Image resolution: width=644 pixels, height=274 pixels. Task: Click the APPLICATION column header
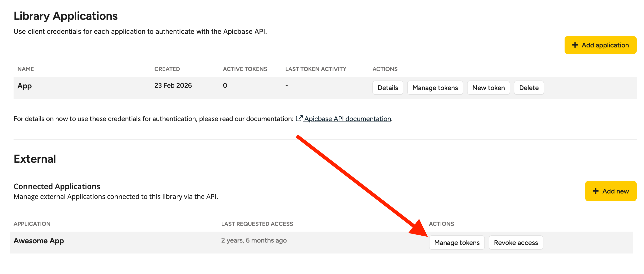tap(32, 224)
